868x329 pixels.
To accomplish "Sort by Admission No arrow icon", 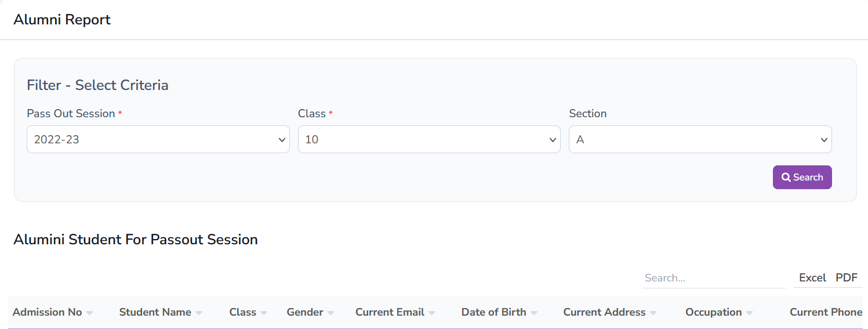I will pyautogui.click(x=89, y=313).
